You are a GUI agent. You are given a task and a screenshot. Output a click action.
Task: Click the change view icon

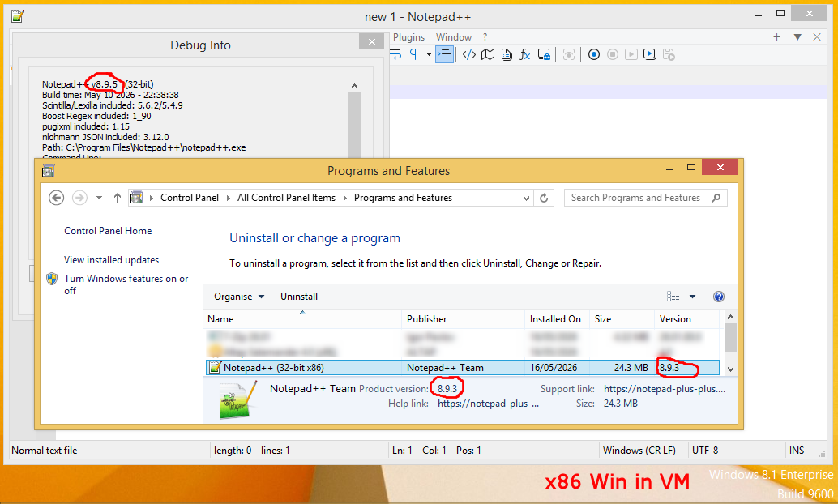673,297
